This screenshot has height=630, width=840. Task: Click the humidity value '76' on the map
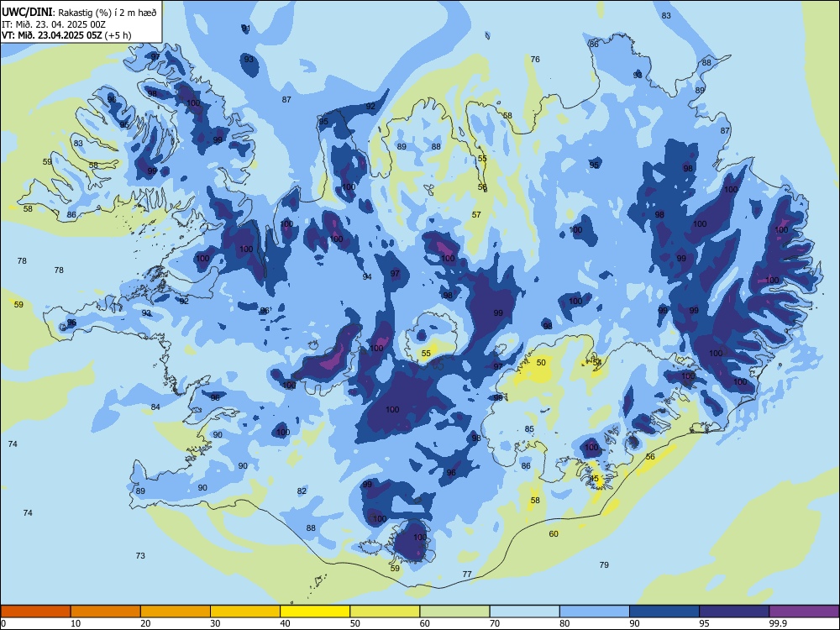click(x=535, y=60)
